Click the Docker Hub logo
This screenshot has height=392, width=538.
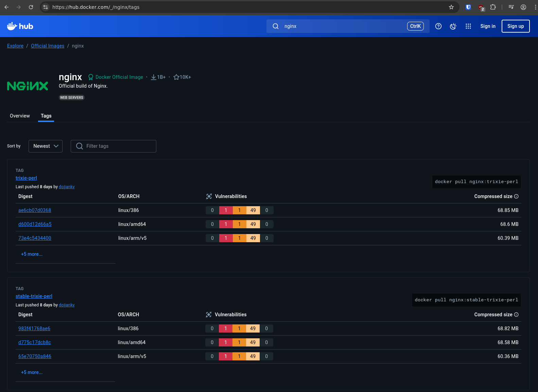pyautogui.click(x=20, y=26)
